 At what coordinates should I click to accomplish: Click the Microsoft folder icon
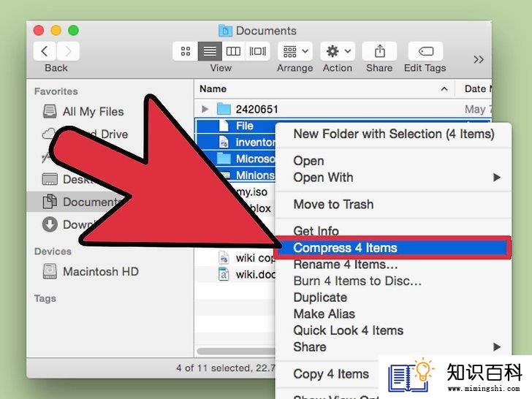224,159
